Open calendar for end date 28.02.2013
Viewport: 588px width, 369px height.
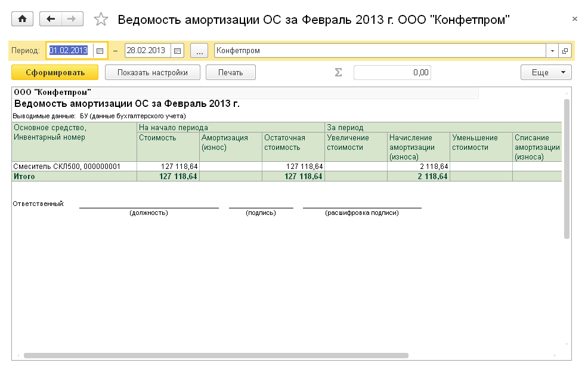[x=177, y=51]
